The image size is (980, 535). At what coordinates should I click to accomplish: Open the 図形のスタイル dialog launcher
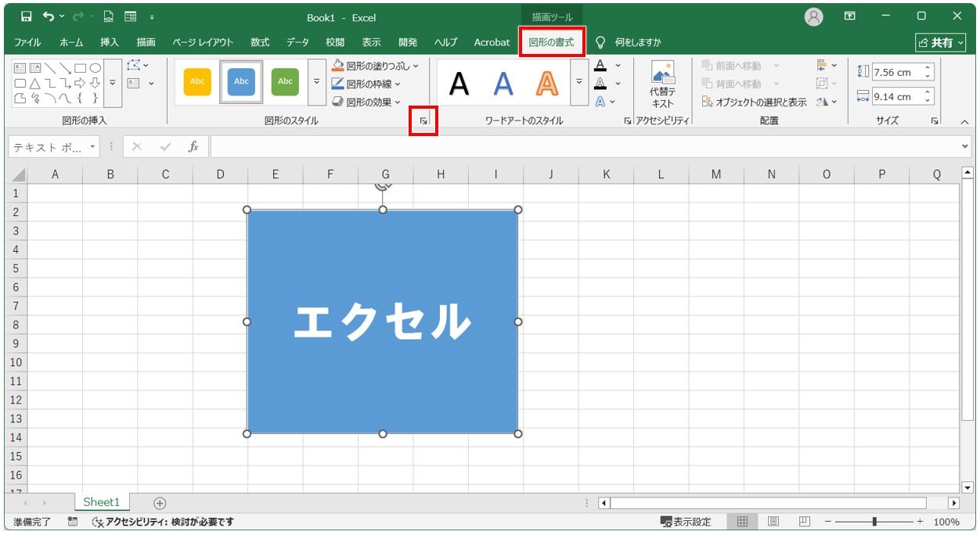tap(423, 121)
